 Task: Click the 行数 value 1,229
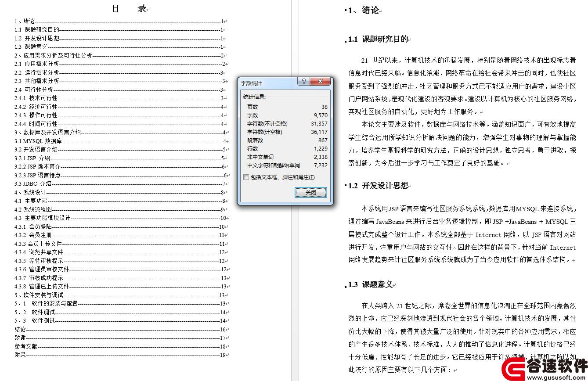click(x=321, y=148)
